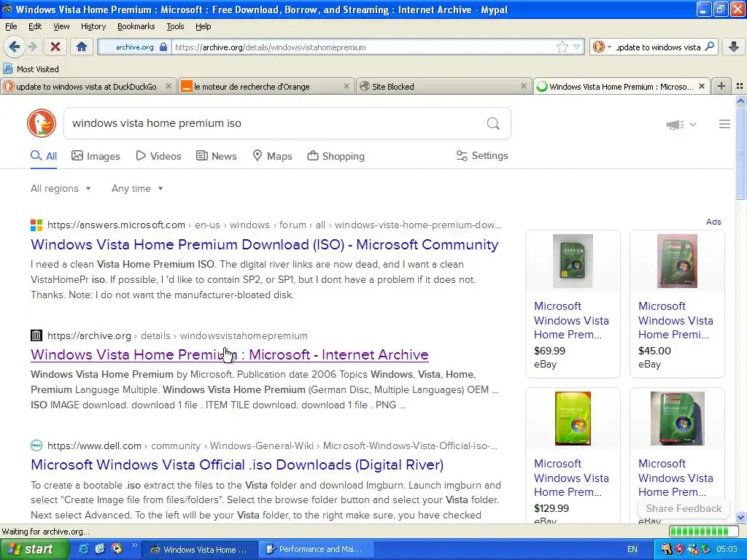Viewport: 747px width, 560px height.
Task: Open the Bookmarks menu
Action: 136,26
